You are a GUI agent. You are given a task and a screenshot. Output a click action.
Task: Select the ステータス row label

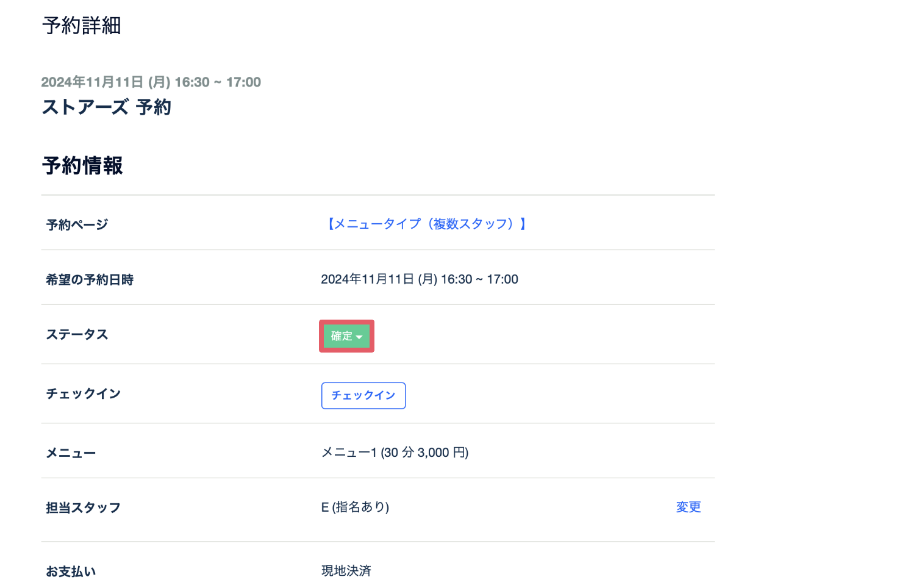77,334
